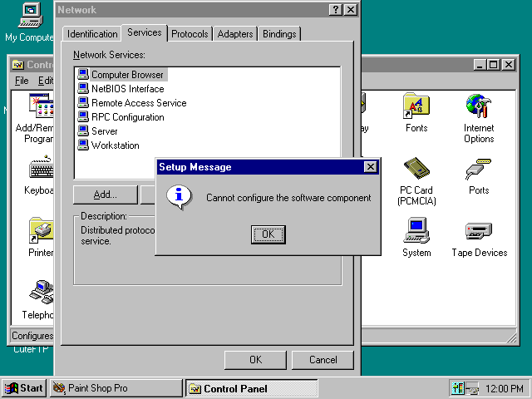Switch to Paint Shop Pro taskbar button
Image resolution: width=532 pixels, height=399 pixels.
coord(116,388)
